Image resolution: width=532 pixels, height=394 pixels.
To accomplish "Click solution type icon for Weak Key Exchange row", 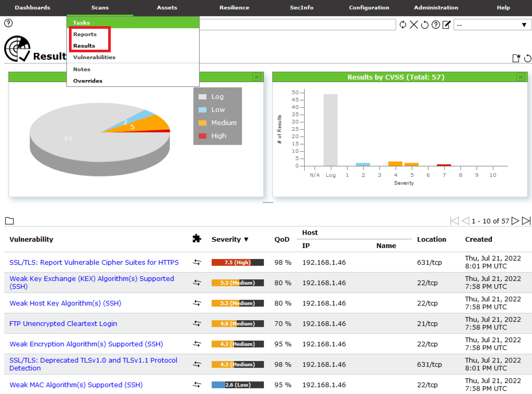I will [x=197, y=283].
